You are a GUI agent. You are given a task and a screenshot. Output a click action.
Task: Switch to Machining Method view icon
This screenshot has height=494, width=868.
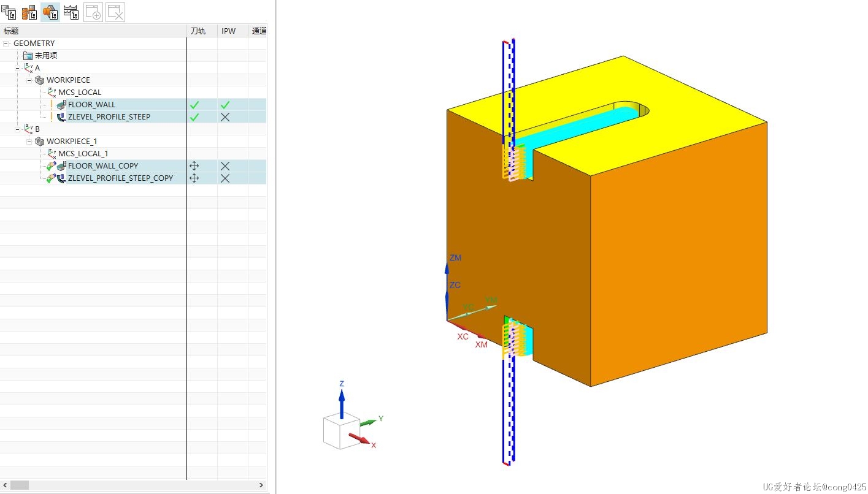tap(71, 12)
